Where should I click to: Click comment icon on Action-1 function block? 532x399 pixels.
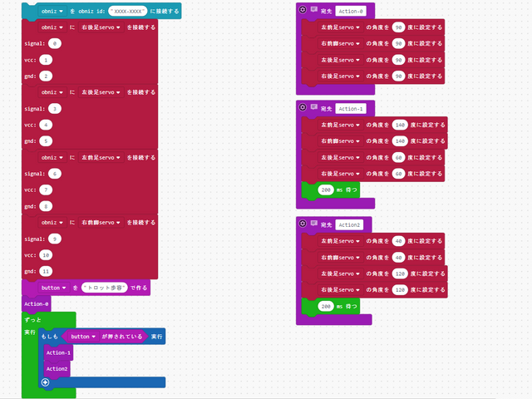pyautogui.click(x=313, y=108)
